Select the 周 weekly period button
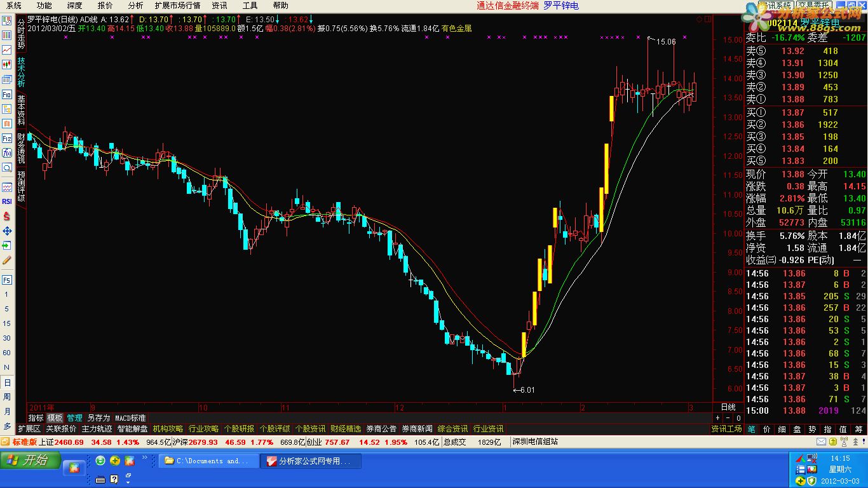Screen dimensions: 868x488 (7, 397)
